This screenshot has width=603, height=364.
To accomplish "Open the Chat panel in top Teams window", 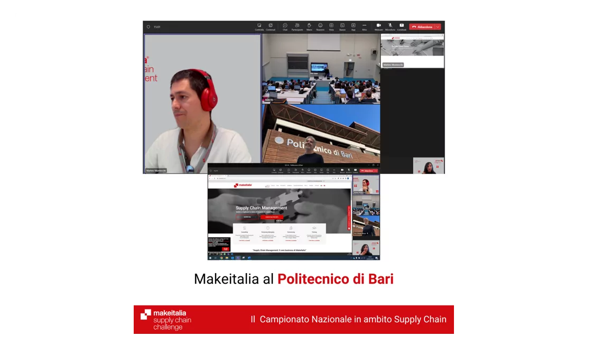I will click(285, 27).
